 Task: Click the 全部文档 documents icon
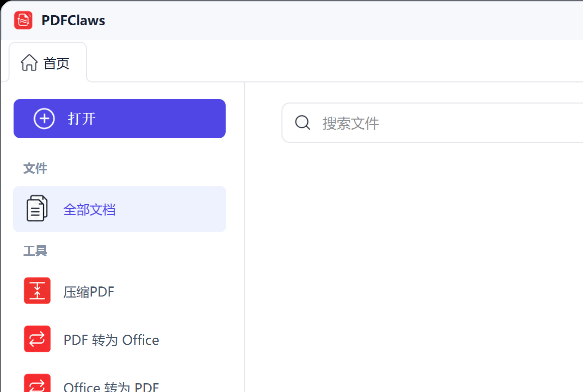coord(37,208)
